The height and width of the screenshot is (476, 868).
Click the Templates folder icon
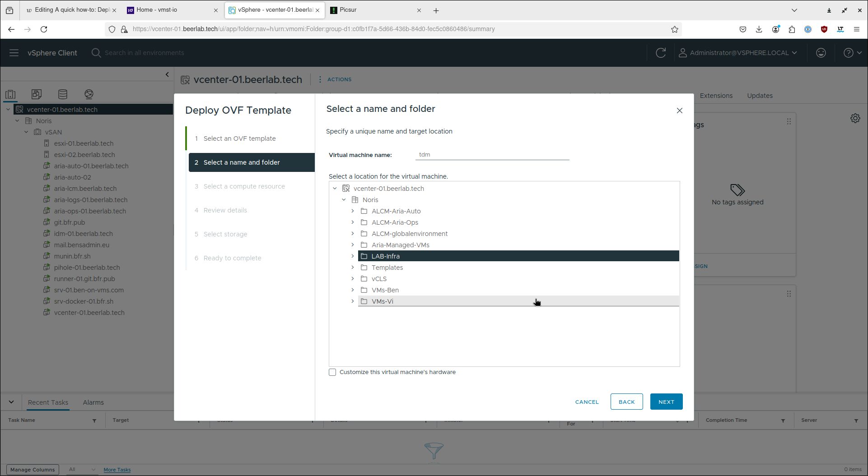[x=364, y=268]
